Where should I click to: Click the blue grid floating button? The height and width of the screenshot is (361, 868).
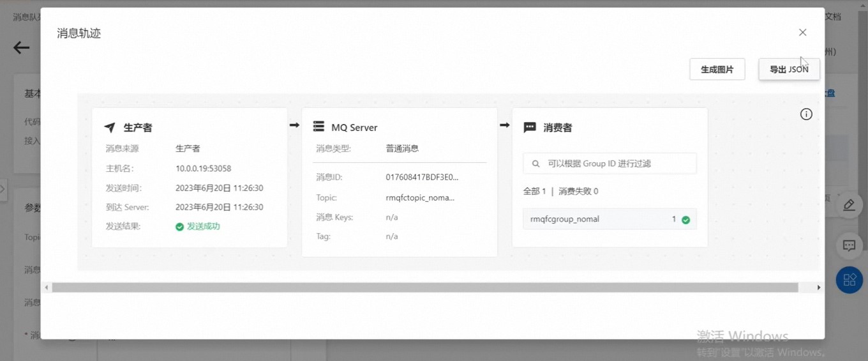(x=849, y=280)
